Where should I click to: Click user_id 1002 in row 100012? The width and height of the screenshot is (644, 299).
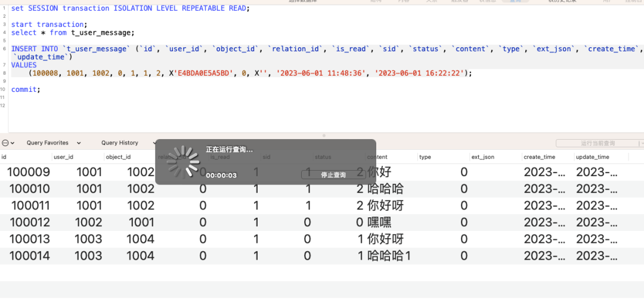pos(88,222)
